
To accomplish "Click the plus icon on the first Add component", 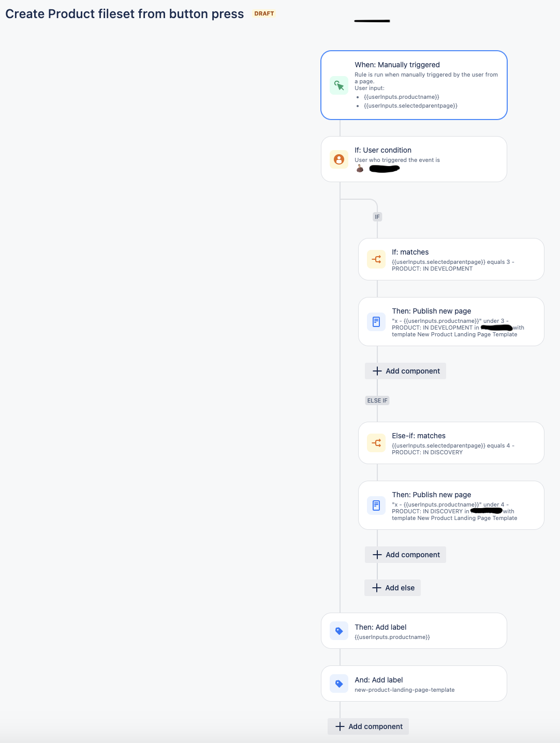I will [377, 371].
